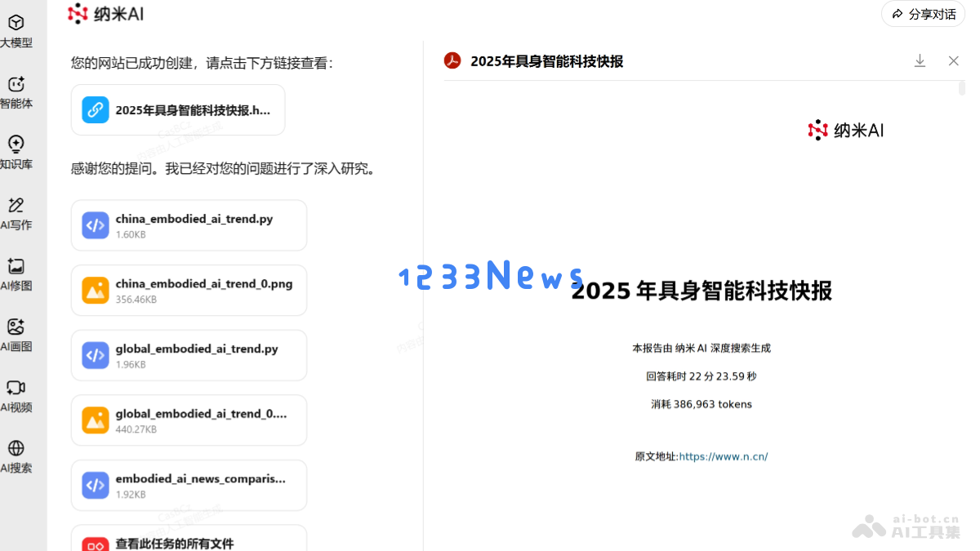This screenshot has width=980, height=551.
Task: Click the heading 2025 年具身智能科技快报 in document
Action: point(702,291)
